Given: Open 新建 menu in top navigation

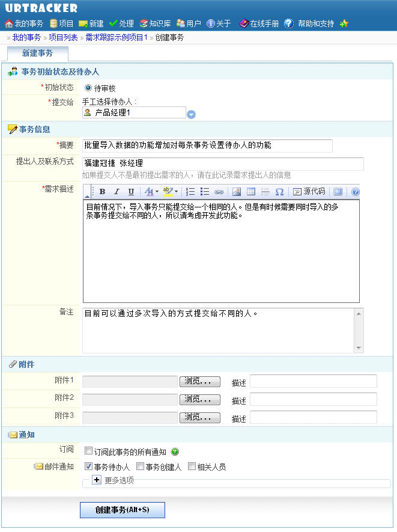Looking at the screenshot, I should tap(91, 23).
